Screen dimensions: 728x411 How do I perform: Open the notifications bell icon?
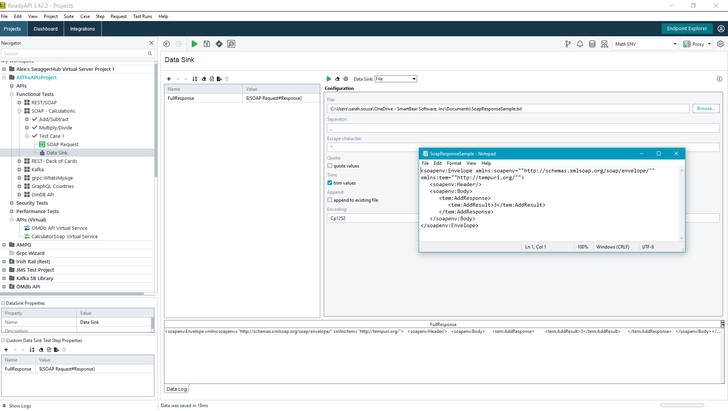click(580, 44)
